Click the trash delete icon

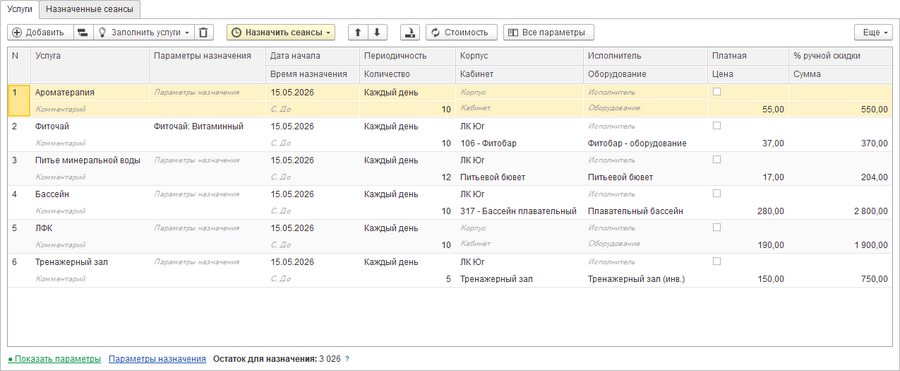pyautogui.click(x=203, y=33)
